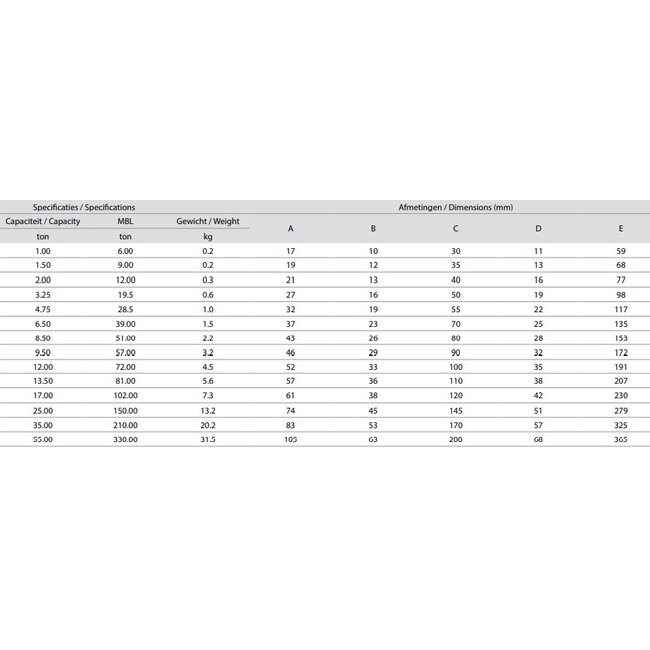Click dimension column header C
The height and width of the screenshot is (650, 650).
pos(455,228)
